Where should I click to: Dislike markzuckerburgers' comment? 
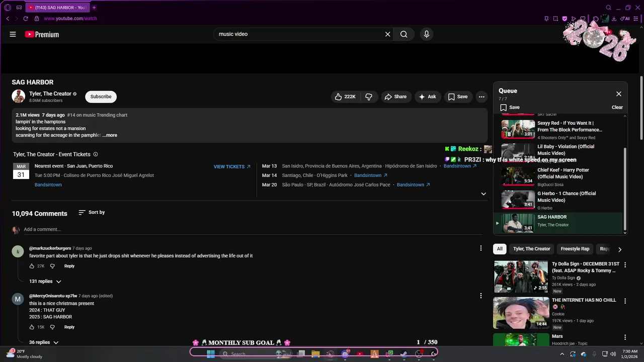pos(52,266)
